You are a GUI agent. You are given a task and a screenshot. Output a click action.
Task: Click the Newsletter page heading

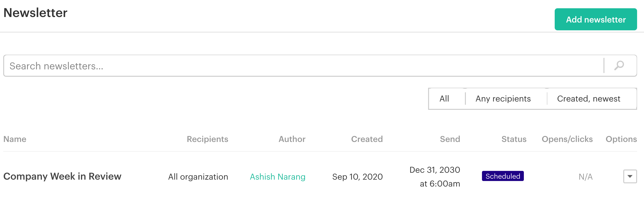tap(35, 13)
